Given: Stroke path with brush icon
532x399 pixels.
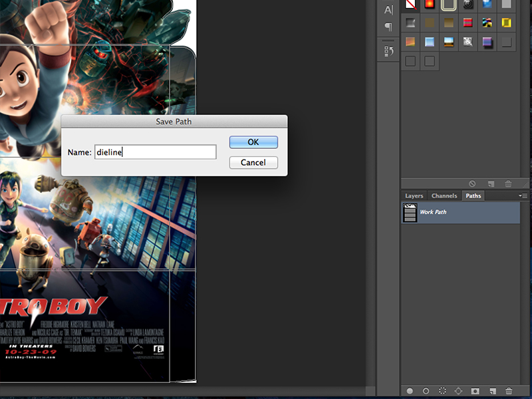Looking at the screenshot, I should tap(426, 391).
